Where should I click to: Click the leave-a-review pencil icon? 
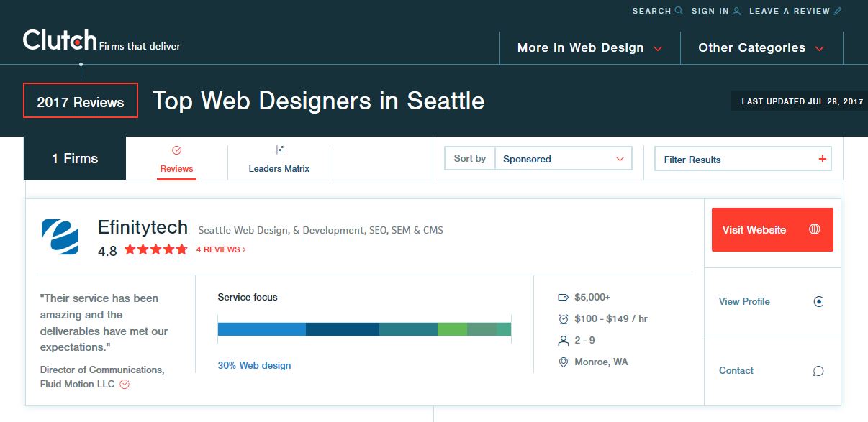click(x=837, y=11)
